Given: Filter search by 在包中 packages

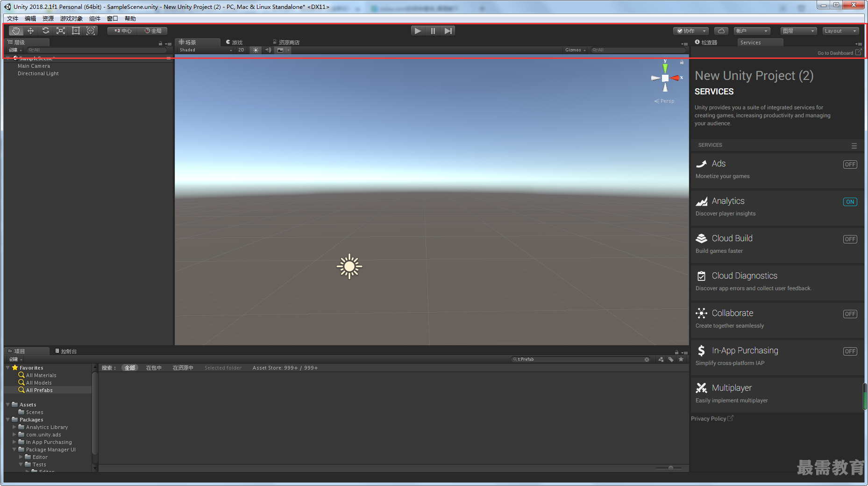Looking at the screenshot, I should point(154,368).
